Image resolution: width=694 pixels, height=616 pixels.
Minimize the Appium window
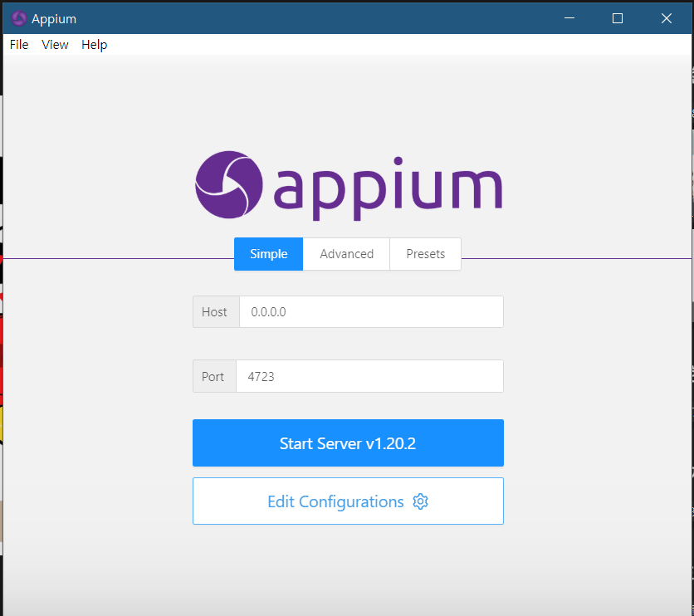tap(569, 18)
